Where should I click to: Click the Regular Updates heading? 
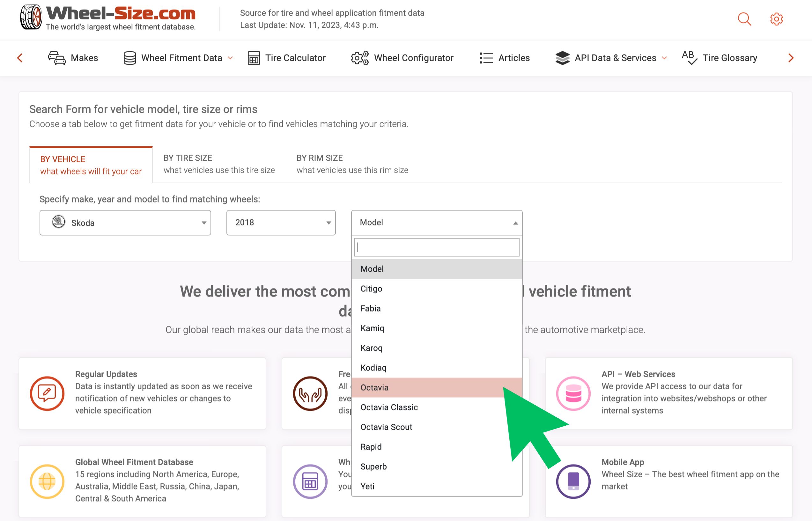pyautogui.click(x=106, y=374)
